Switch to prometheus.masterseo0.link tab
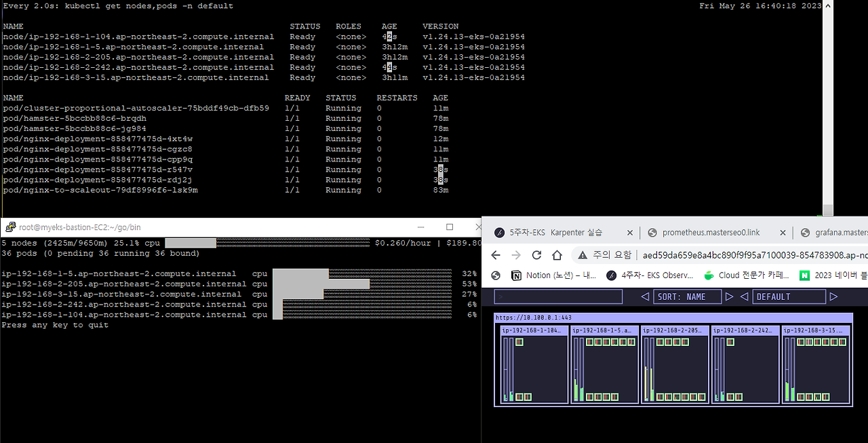 [x=711, y=232]
